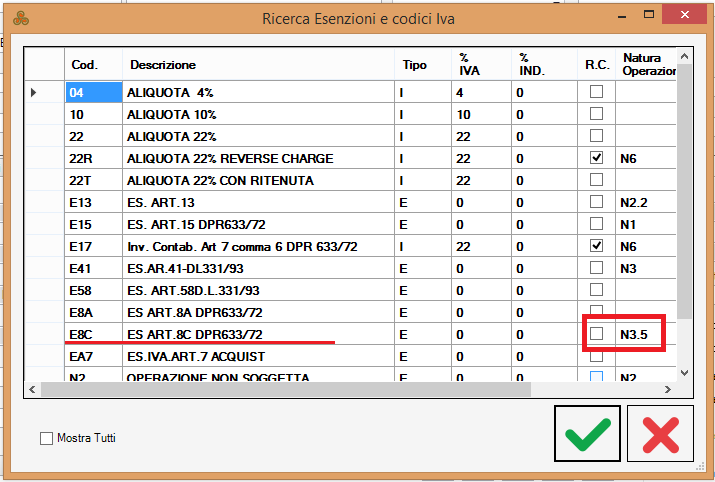Uncheck R.C. box for 22R row
The width and height of the screenshot is (715, 482).
click(x=597, y=158)
